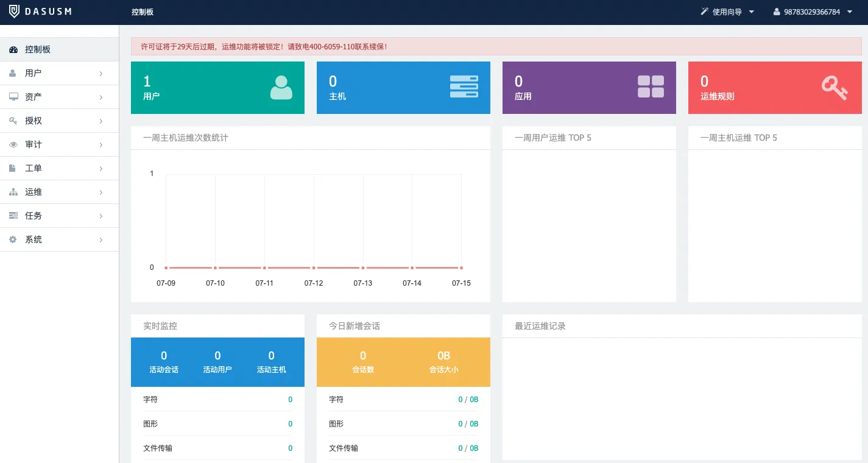The height and width of the screenshot is (463, 868).
Task: Open the 工单 sidebar menu item
Action: 34,168
